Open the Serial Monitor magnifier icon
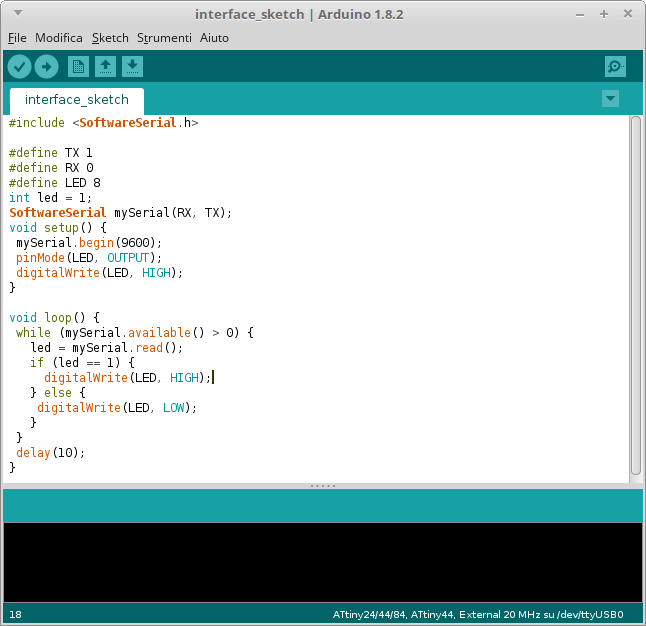Image resolution: width=646 pixels, height=626 pixels. [616, 66]
